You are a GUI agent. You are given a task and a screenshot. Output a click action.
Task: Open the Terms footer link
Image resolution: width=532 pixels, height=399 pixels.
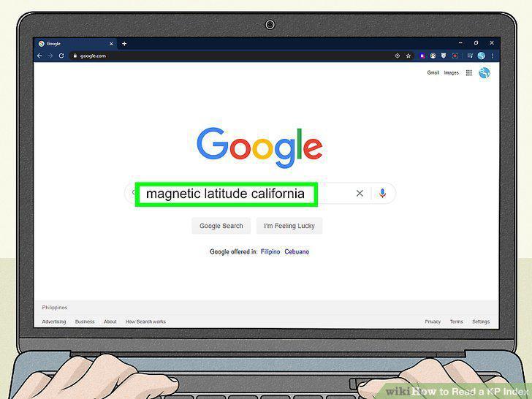[x=456, y=322]
